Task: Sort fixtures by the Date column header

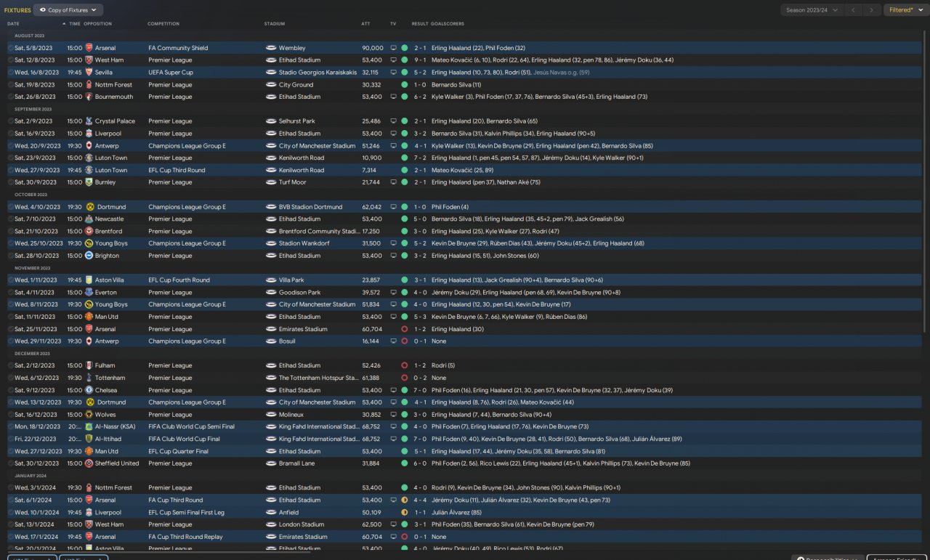Action: click(x=13, y=24)
